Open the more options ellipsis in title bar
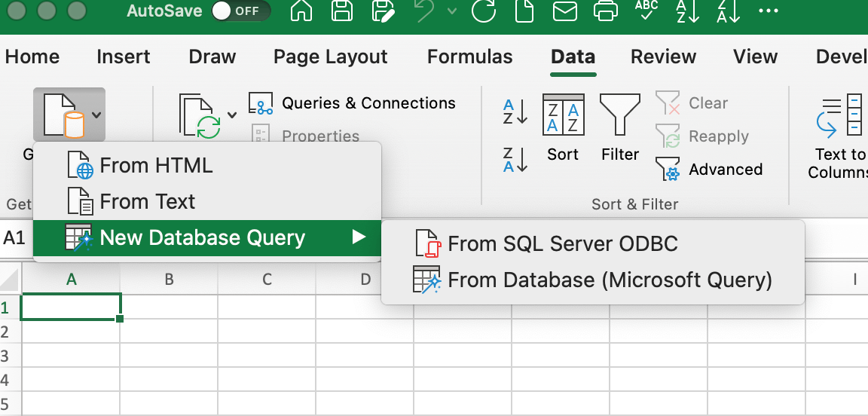Viewport: 868px width, 416px height. coord(769,11)
